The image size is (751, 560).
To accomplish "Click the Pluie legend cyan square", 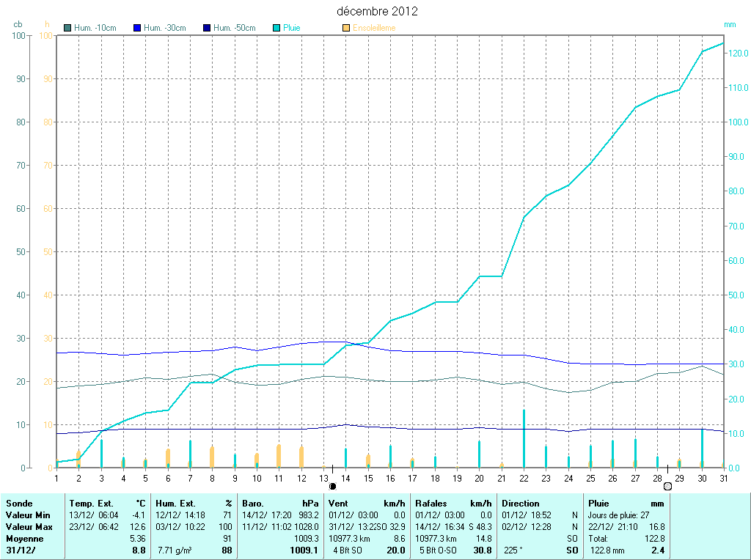I will pos(276,28).
